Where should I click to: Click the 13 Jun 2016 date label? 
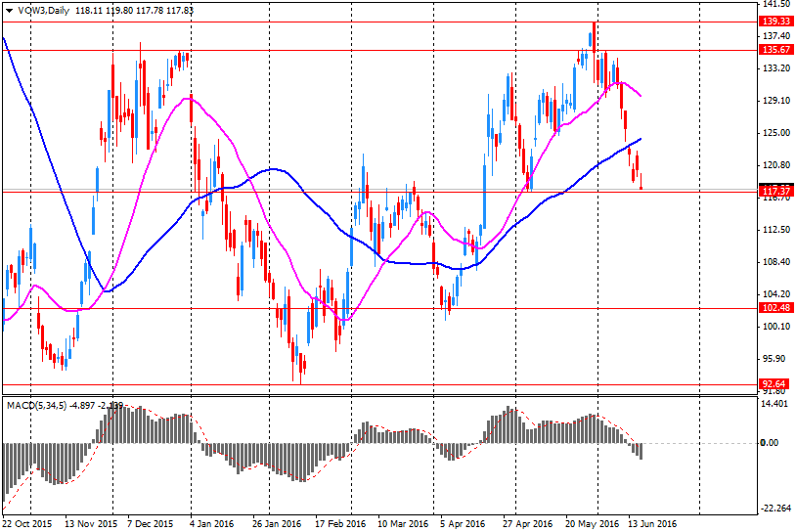point(653,523)
